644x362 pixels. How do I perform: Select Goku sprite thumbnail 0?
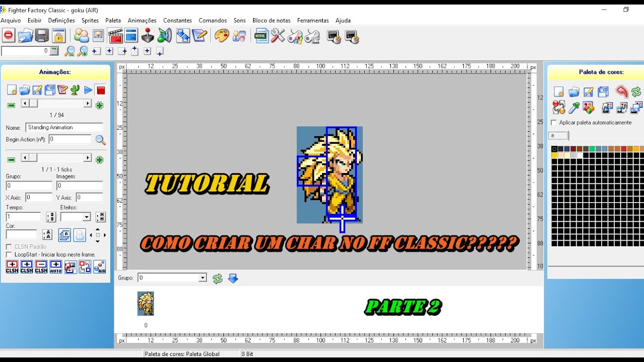tap(146, 304)
